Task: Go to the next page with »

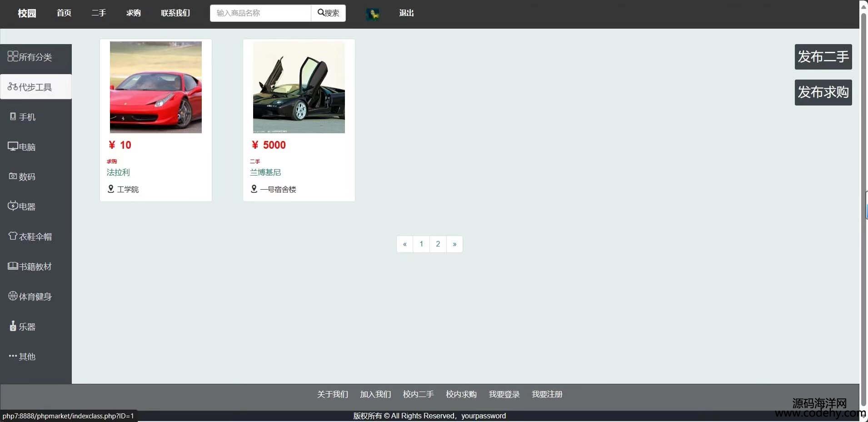Action: point(454,244)
